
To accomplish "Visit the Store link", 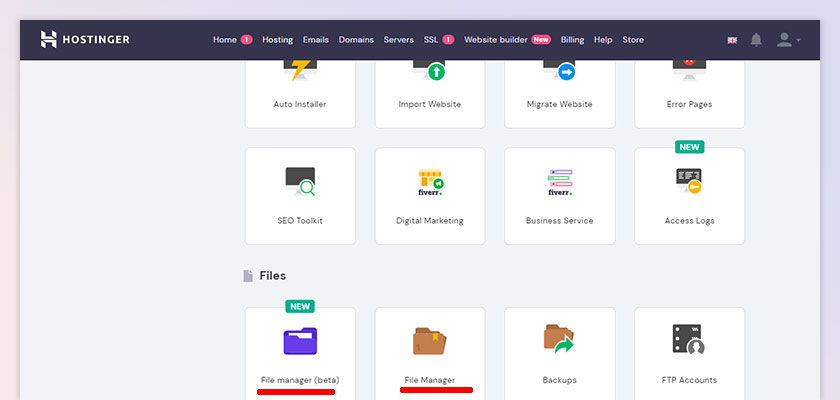I will (x=633, y=40).
